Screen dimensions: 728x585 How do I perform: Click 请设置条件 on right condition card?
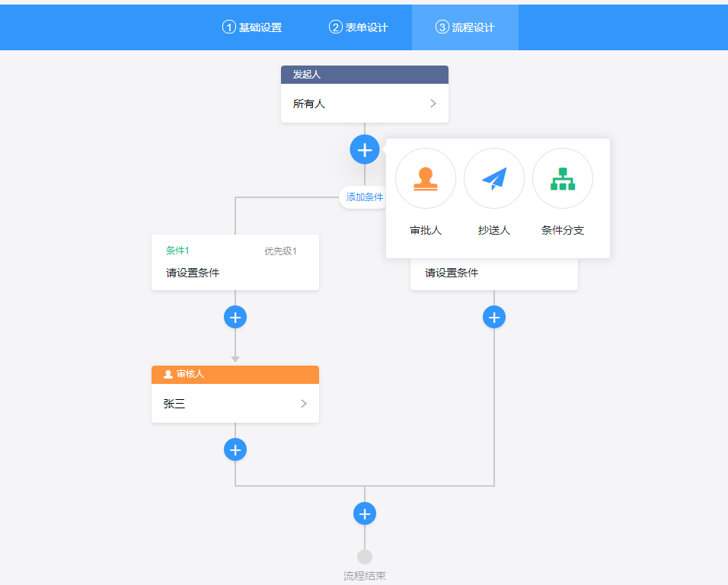point(452,273)
